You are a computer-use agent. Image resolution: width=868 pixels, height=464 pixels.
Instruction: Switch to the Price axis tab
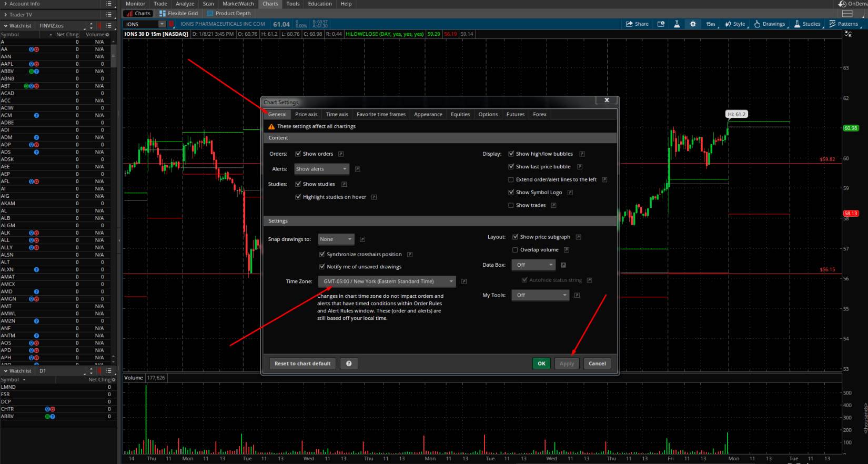pyautogui.click(x=306, y=114)
